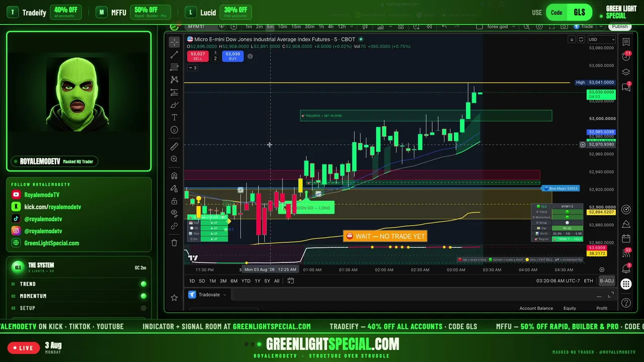The width and height of the screenshot is (644, 362).
Task: Open the MYM1! symbol search
Action: click(x=196, y=26)
